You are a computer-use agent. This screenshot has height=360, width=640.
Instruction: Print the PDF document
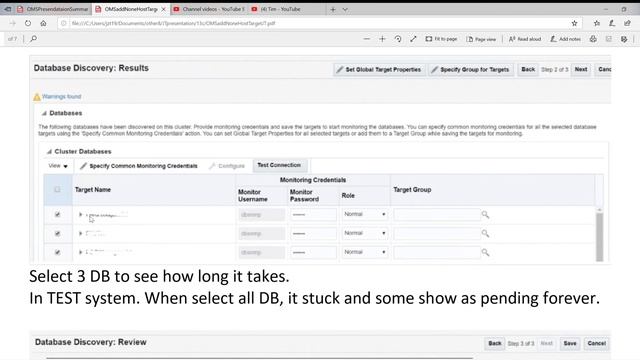tap(593, 39)
